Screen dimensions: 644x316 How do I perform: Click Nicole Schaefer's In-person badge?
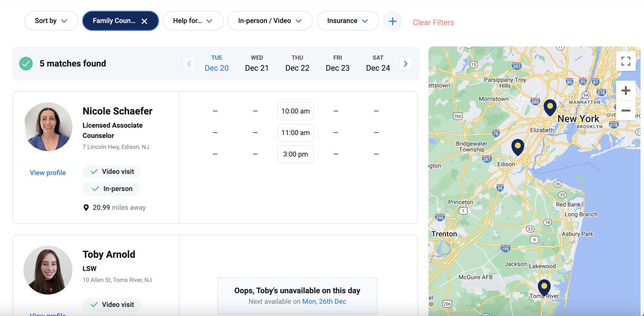tap(112, 188)
